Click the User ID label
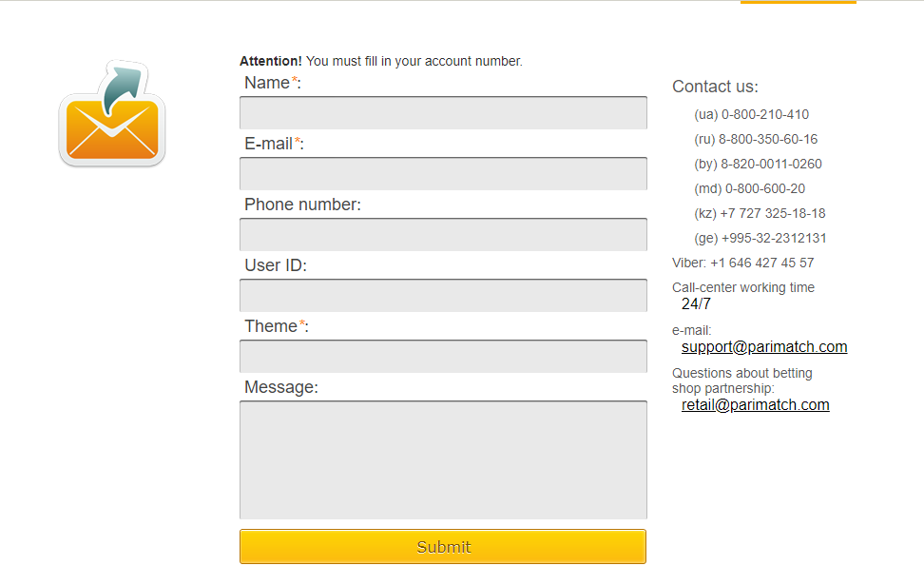Viewport: 924px width, 566px height. pos(276,265)
